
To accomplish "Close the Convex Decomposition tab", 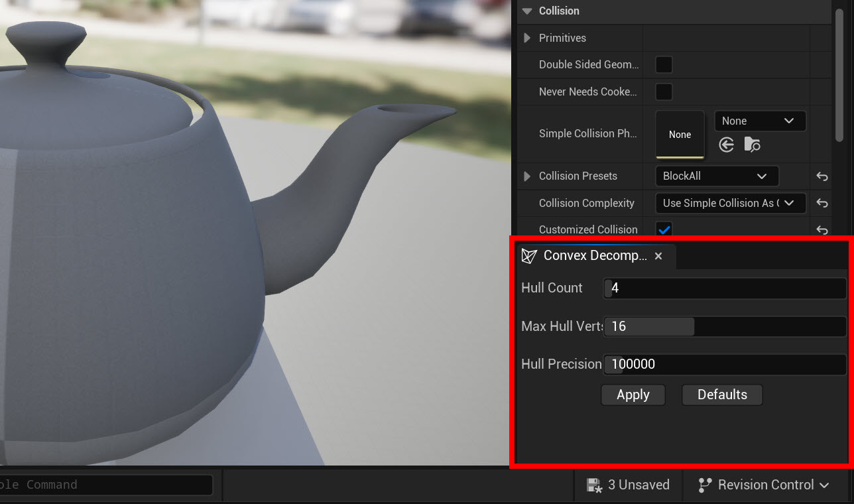I will (x=658, y=256).
